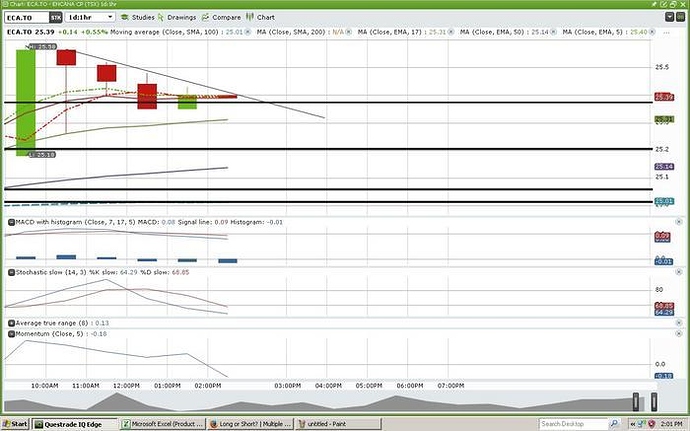Image resolution: width=690 pixels, height=431 pixels.
Task: Close the Momentum panel
Action: [679, 334]
